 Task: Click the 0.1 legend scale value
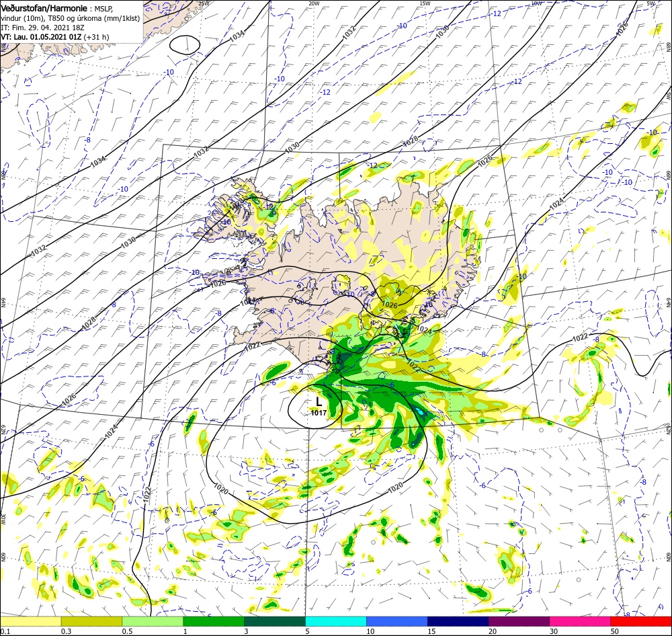point(5,631)
